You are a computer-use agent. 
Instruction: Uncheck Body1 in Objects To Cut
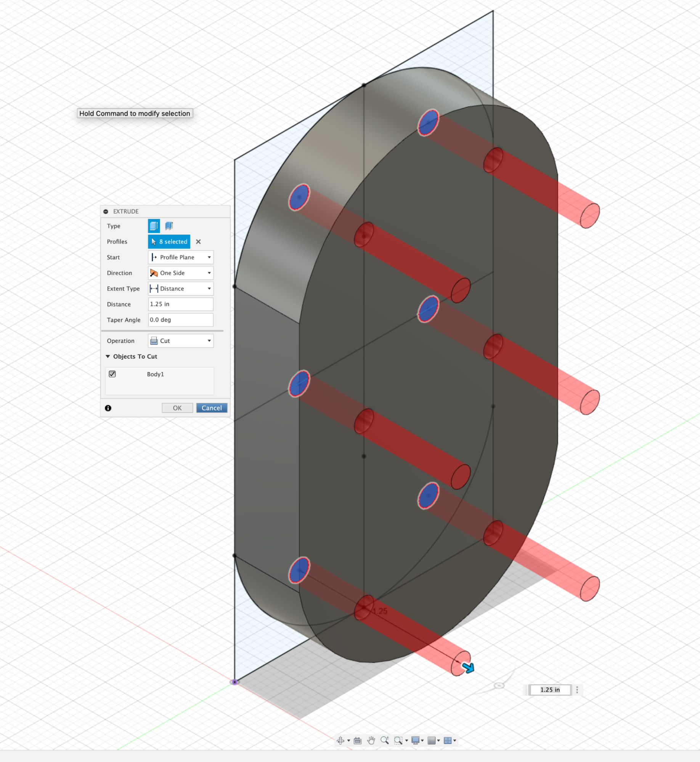pos(112,374)
